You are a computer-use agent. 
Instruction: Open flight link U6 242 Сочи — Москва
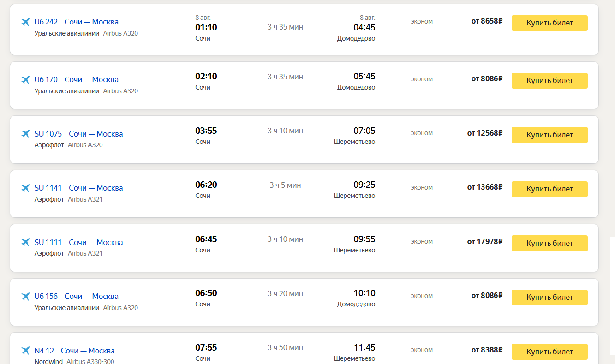[76, 22]
